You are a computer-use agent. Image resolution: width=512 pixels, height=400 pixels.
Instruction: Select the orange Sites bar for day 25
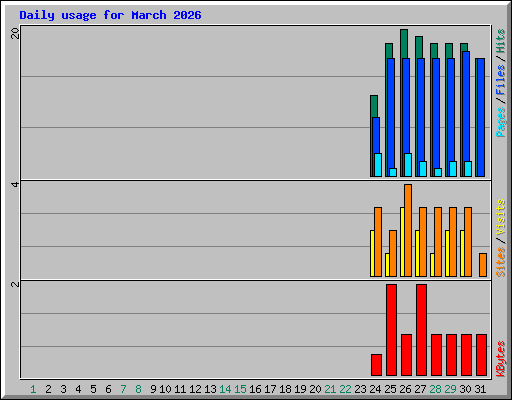[x=393, y=253]
